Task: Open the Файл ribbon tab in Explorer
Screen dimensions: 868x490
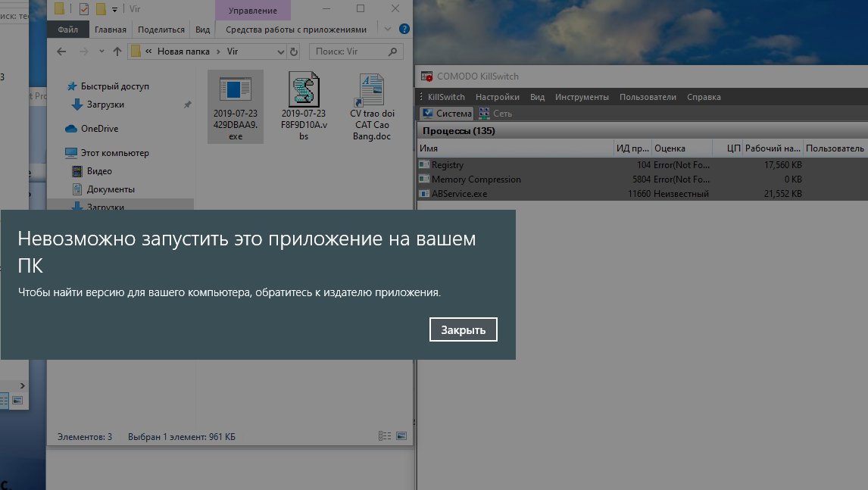Action: coord(68,30)
